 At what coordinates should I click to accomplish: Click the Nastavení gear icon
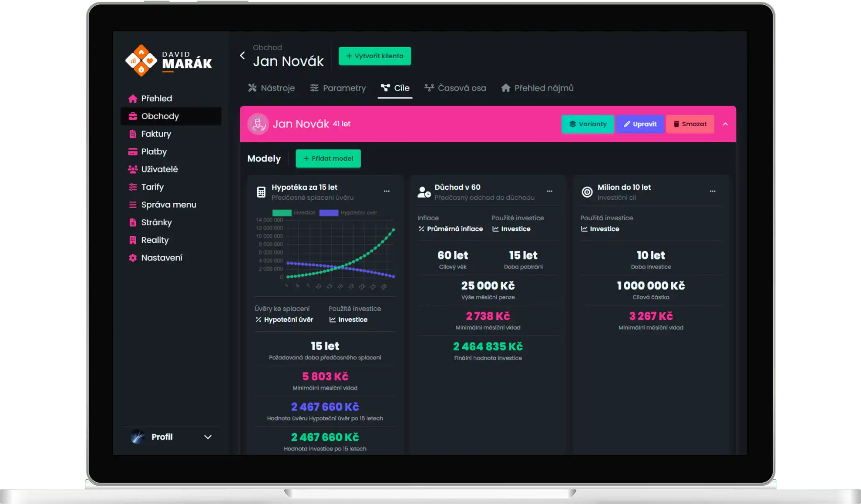pos(133,258)
